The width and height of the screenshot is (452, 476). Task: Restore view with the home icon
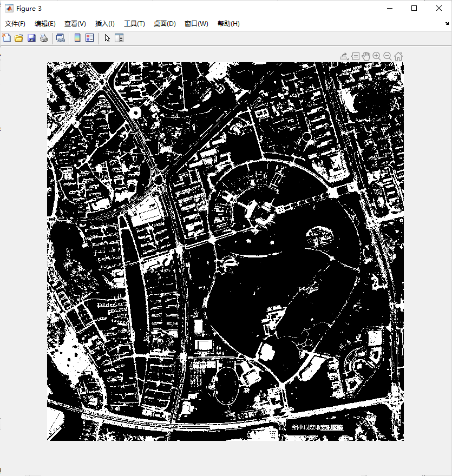coord(398,56)
